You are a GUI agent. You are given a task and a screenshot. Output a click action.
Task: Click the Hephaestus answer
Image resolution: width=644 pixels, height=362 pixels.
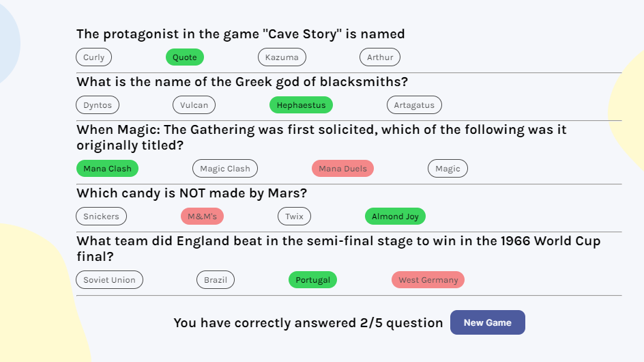[x=301, y=105]
